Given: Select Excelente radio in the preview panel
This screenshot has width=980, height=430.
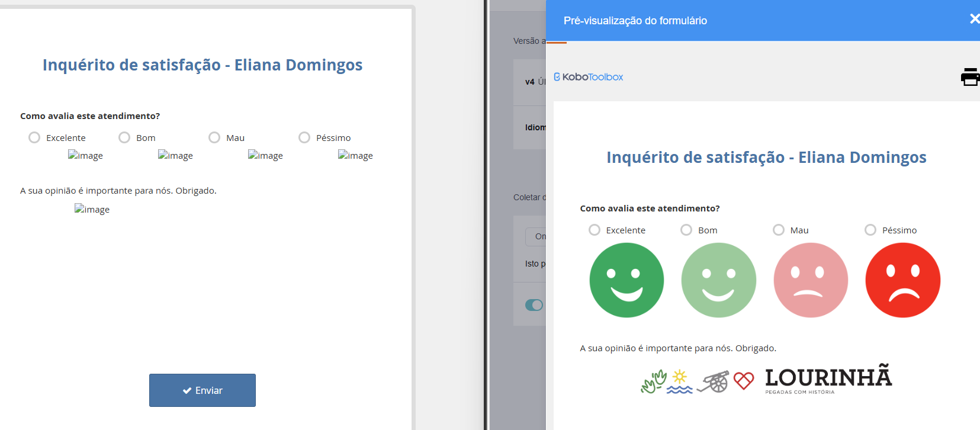Looking at the screenshot, I should pos(595,230).
